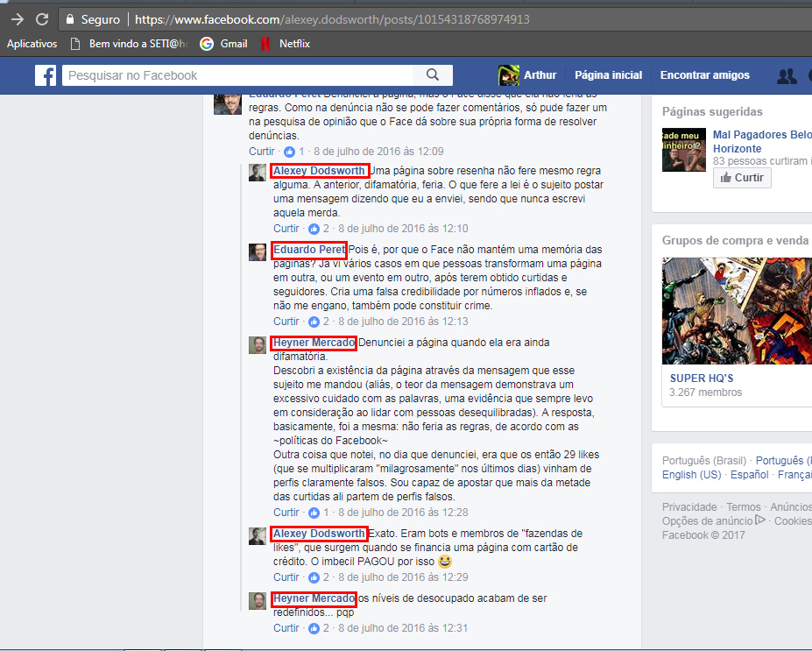Click the "Português (Brasil)" language label
Image resolution: width=812 pixels, height=651 pixels.
coord(703,461)
